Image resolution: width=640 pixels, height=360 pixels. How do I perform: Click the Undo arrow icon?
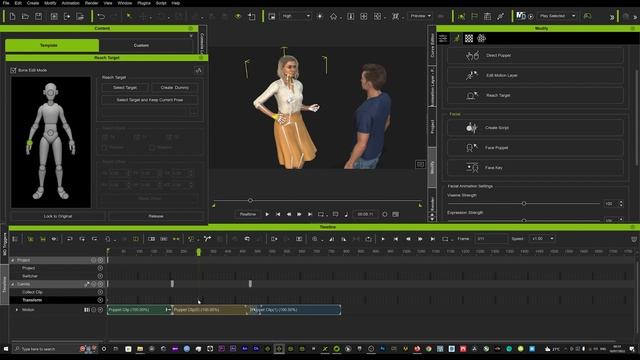(101, 16)
